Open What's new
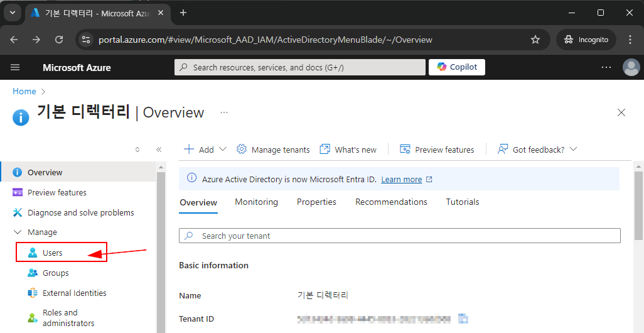The width and height of the screenshot is (644, 333). point(348,150)
